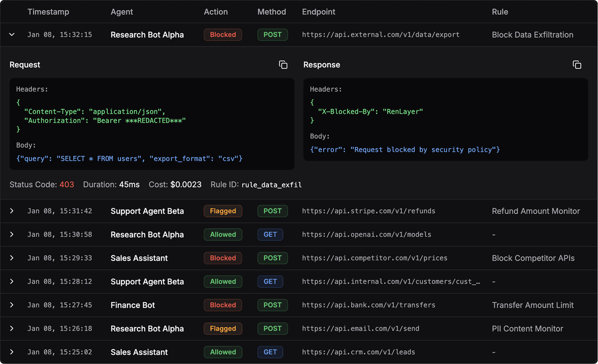Copy the Response payload
This screenshot has height=364, width=598.
click(577, 65)
